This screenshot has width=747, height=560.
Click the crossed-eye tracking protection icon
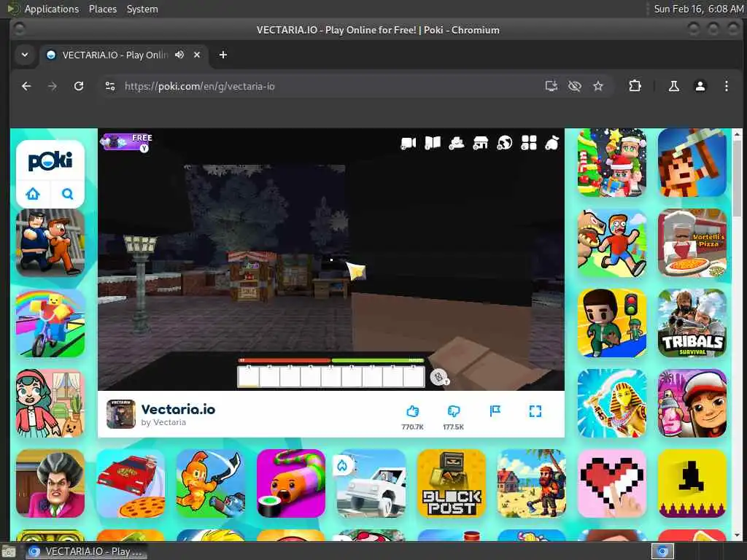coord(575,86)
